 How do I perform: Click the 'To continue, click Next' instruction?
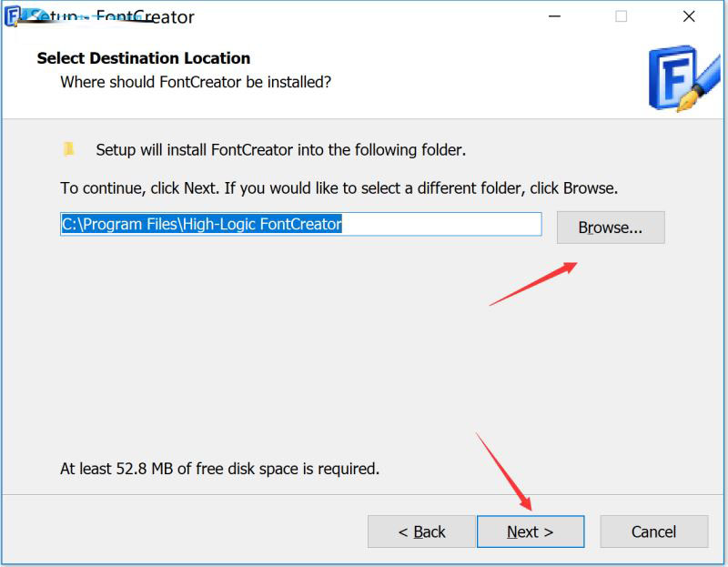339,188
